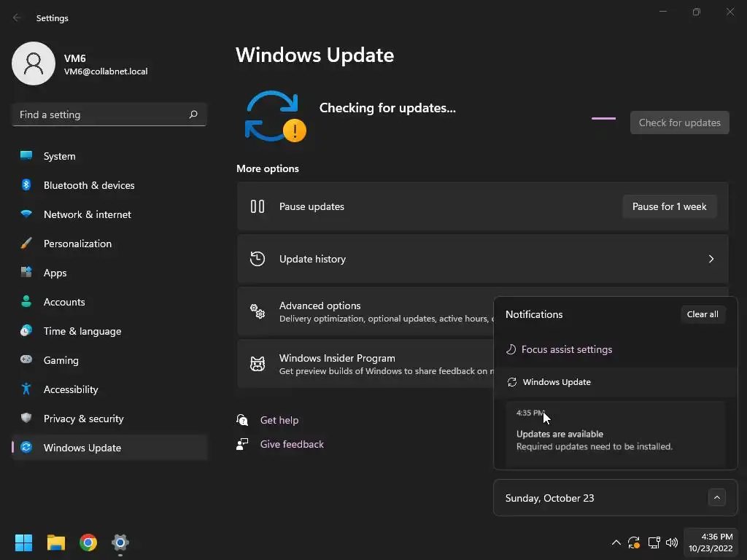This screenshot has width=747, height=560.
Task: Click the Give feedback person icon
Action: pyautogui.click(x=242, y=444)
